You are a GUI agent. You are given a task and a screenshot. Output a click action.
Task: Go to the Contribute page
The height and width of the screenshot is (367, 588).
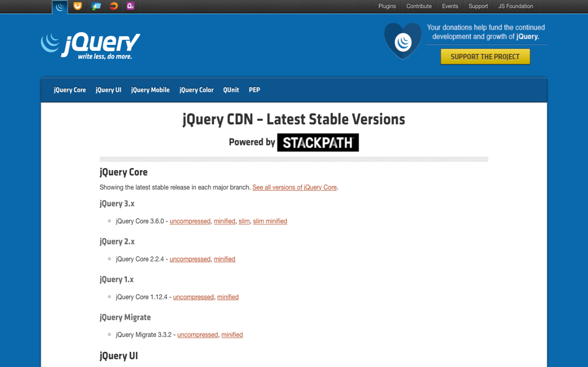(x=419, y=6)
